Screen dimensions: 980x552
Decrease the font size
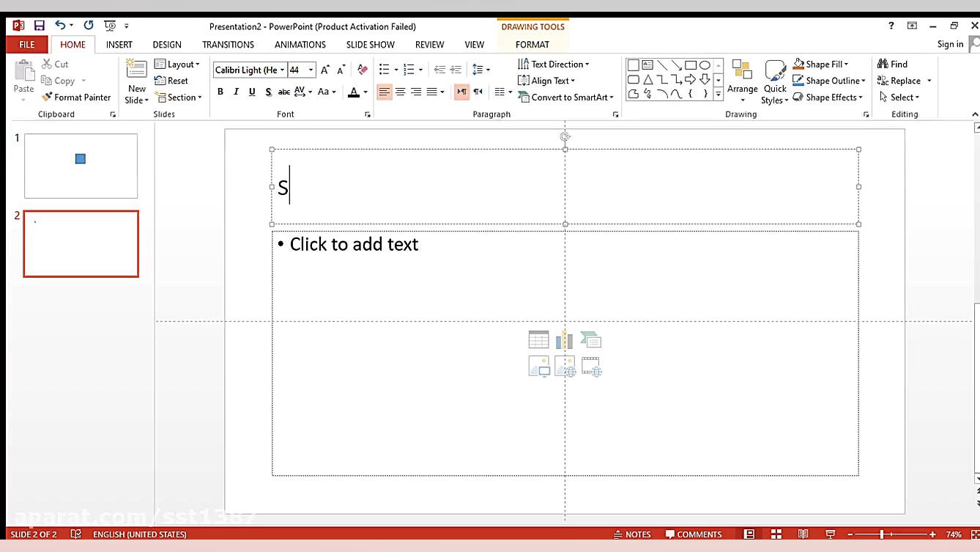341,70
